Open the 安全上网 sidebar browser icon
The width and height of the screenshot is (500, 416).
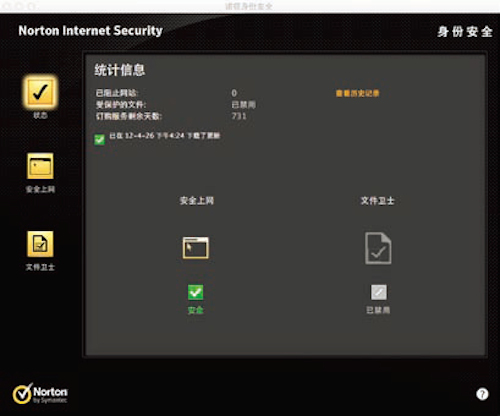coord(40,166)
